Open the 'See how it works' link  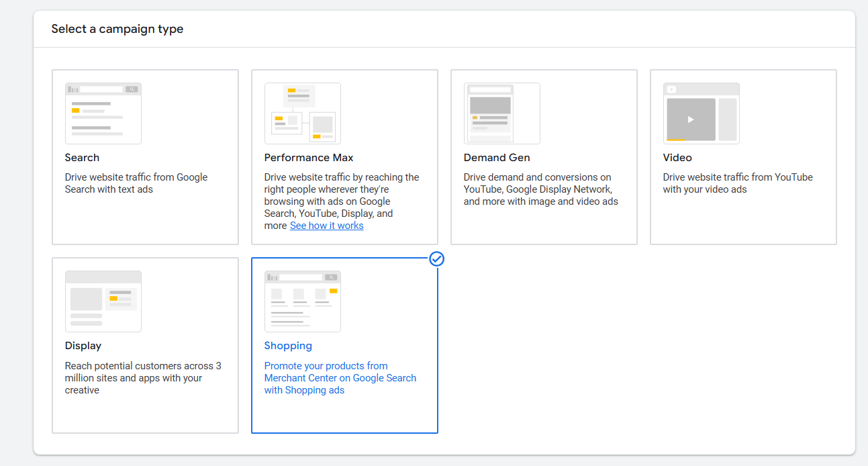326,226
